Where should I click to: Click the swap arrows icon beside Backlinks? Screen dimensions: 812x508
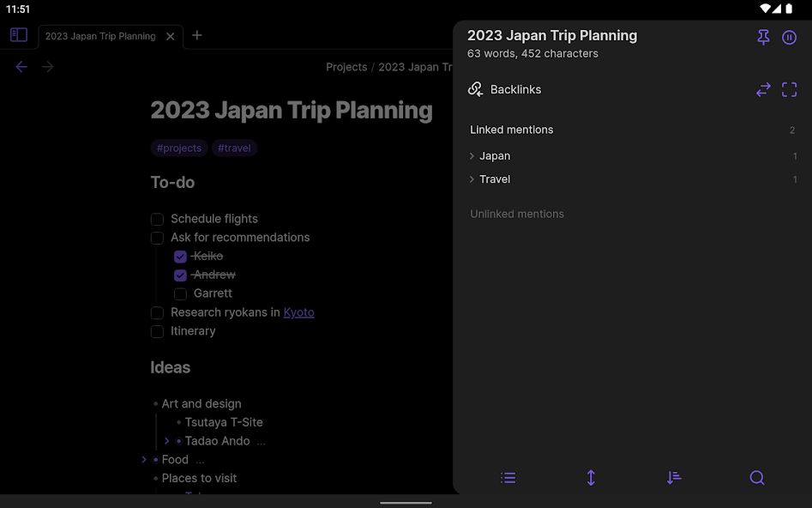pyautogui.click(x=763, y=90)
